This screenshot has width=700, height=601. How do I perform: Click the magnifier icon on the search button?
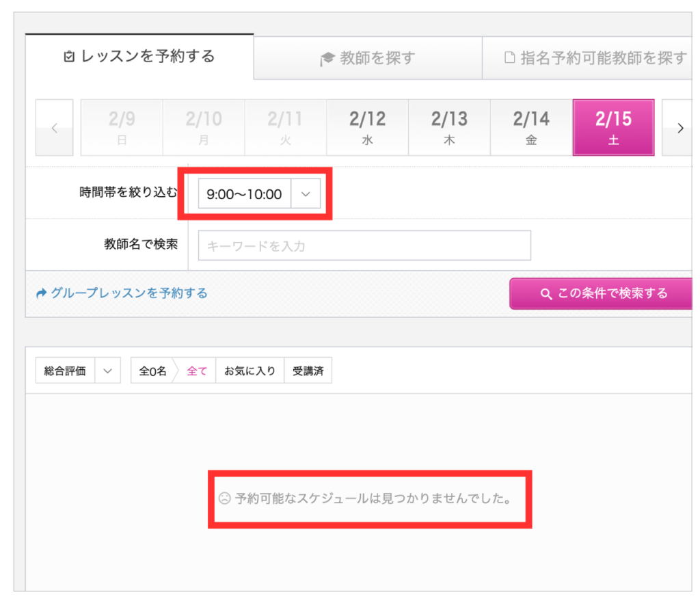click(x=546, y=294)
